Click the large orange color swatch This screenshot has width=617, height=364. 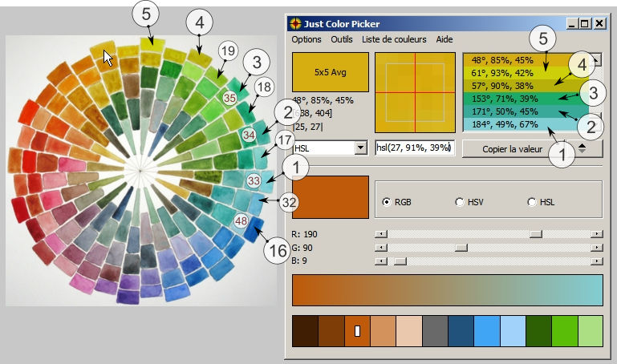[x=330, y=197]
